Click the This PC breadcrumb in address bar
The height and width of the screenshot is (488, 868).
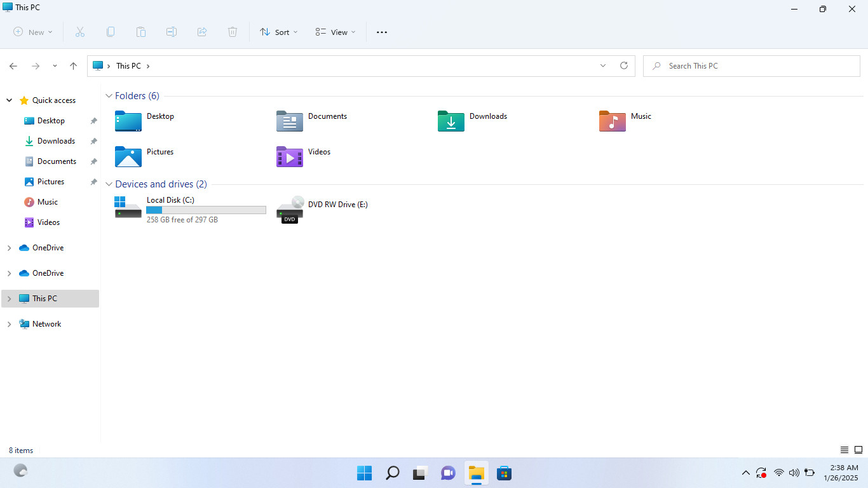[128, 66]
